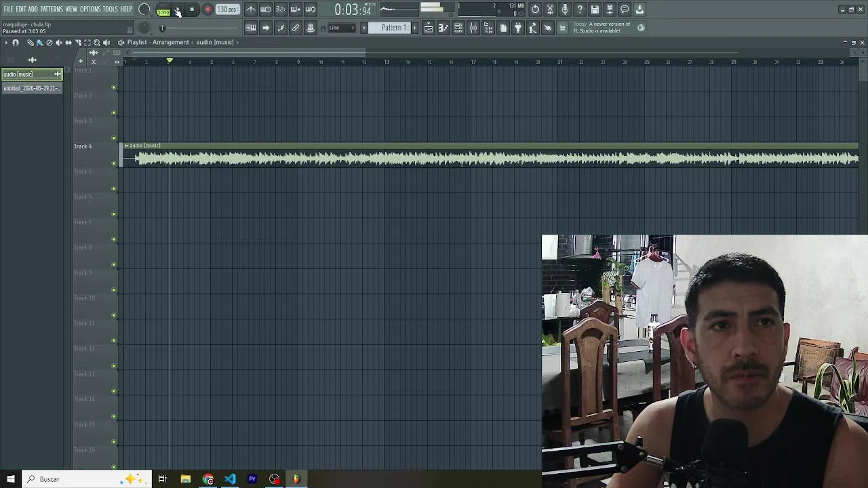Viewport: 868px width, 488px height.
Task: Open the FILE menu
Action: [x=9, y=9]
